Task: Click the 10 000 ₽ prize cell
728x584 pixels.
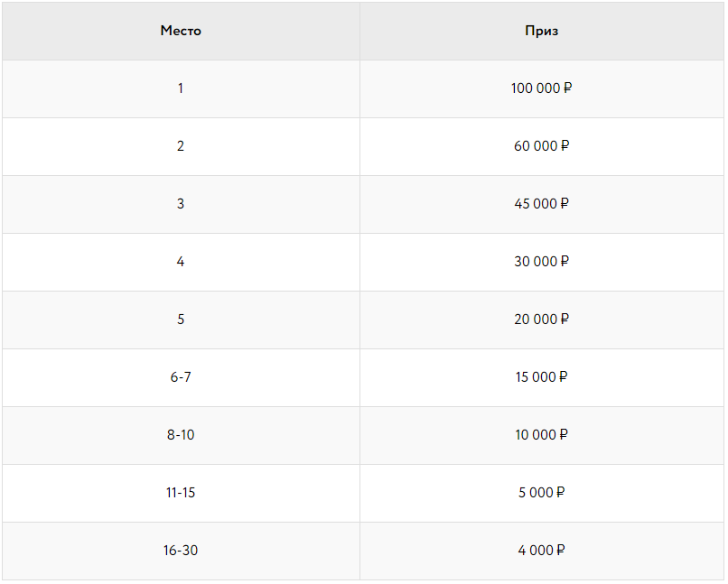Action: pos(542,435)
